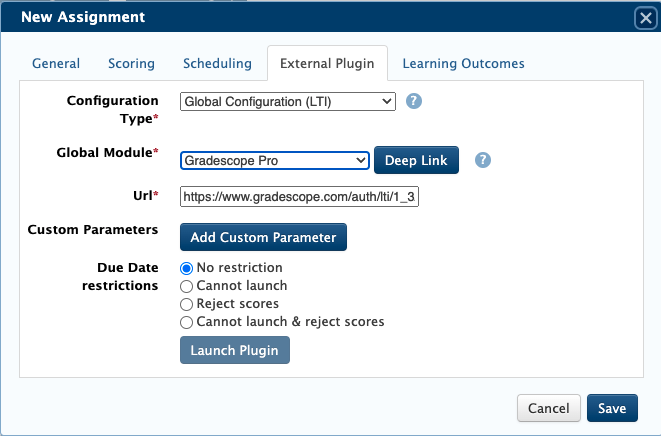Select the Reject scores radio option
Viewport: 661px width, 436px height.
tap(185, 304)
